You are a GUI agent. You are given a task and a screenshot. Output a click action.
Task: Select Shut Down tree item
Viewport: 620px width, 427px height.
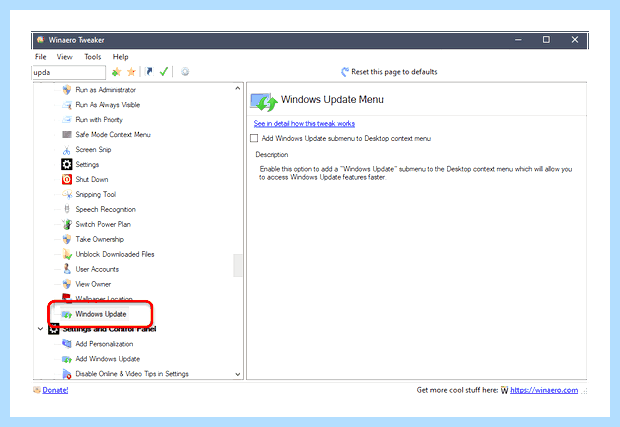[x=92, y=179]
